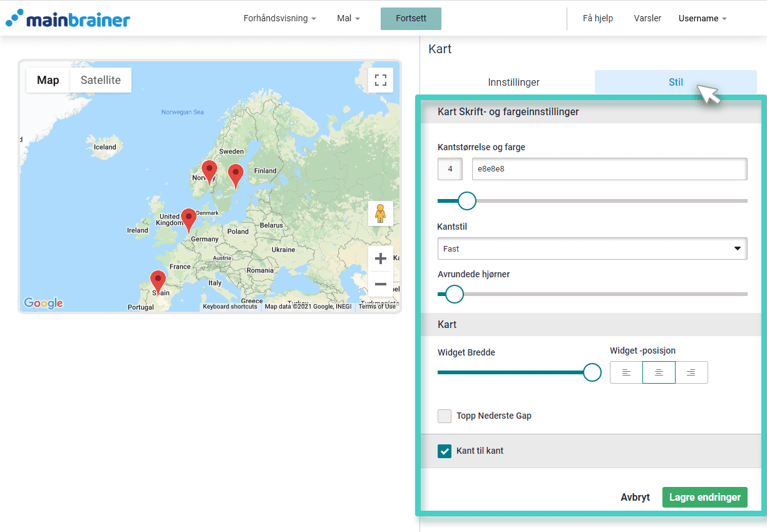The width and height of the screenshot is (767, 532).
Task: Click the Lagre endringer button
Action: click(x=704, y=497)
